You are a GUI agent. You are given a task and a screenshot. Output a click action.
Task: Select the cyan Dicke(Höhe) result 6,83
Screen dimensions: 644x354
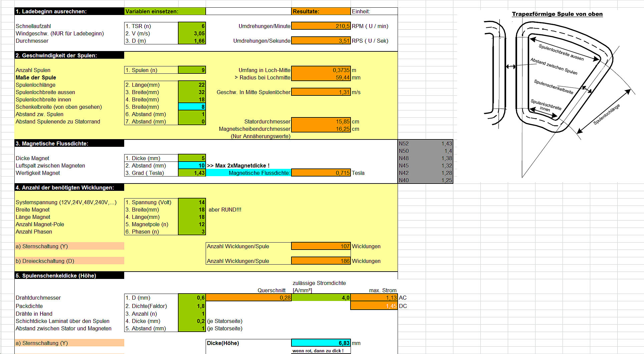pyautogui.click(x=321, y=343)
